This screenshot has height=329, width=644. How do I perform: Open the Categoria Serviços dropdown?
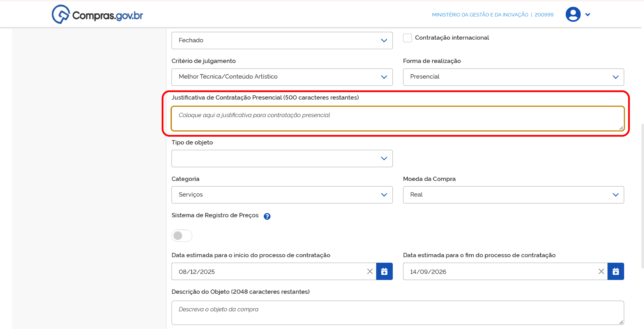pos(282,195)
